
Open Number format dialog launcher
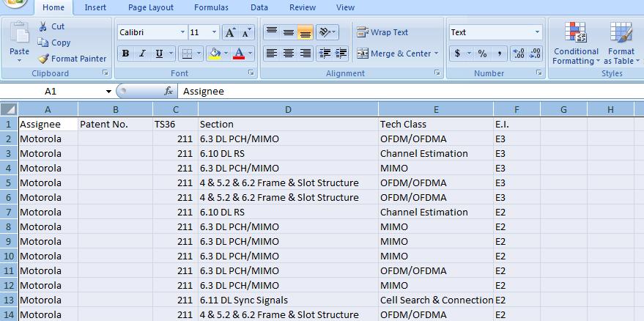(x=538, y=73)
